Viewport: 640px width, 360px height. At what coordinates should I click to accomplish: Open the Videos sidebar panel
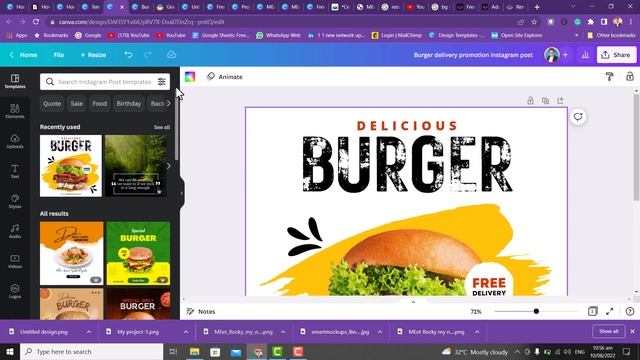tap(15, 261)
